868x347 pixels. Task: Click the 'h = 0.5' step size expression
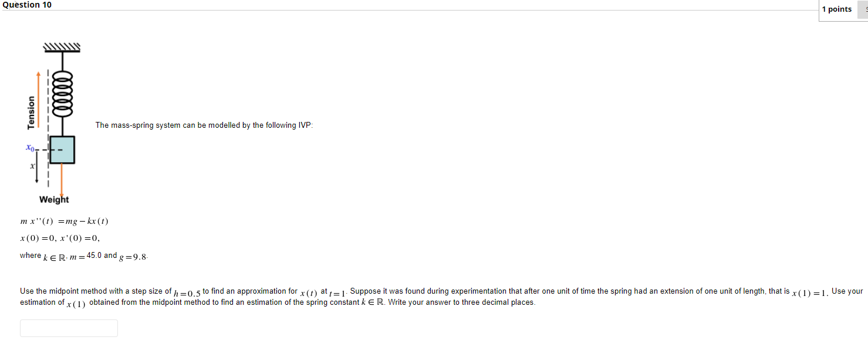tap(187, 292)
